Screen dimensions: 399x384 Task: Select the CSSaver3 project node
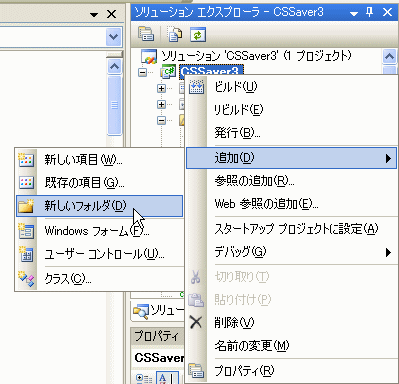click(x=211, y=71)
